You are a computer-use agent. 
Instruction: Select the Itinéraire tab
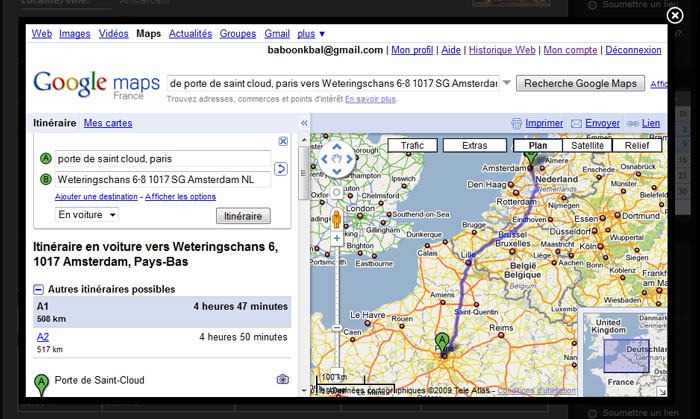[x=54, y=123]
